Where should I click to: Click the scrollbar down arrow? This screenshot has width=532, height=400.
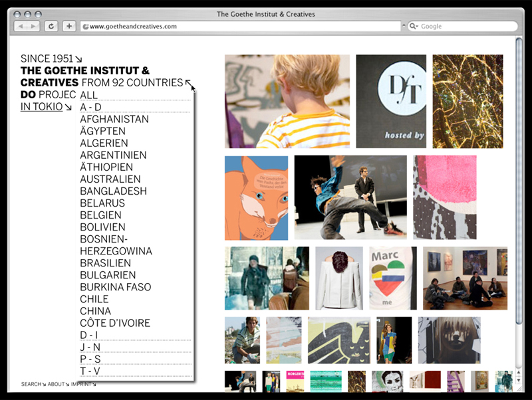519,380
